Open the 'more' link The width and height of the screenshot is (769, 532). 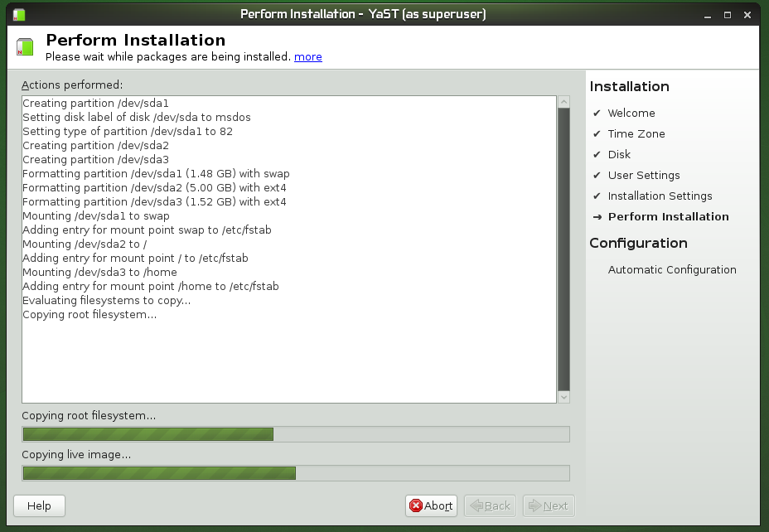point(308,57)
